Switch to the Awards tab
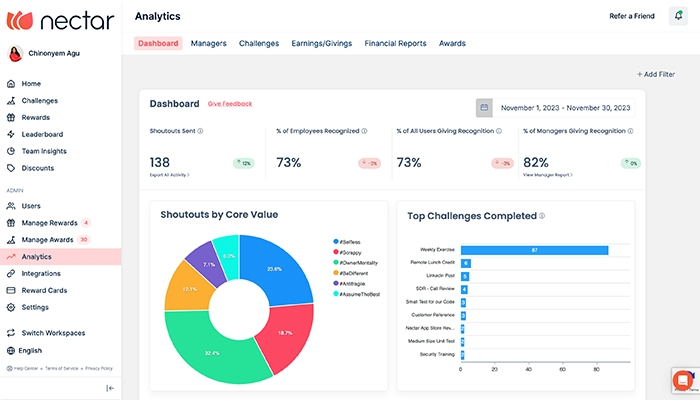The width and height of the screenshot is (700, 400). (452, 43)
